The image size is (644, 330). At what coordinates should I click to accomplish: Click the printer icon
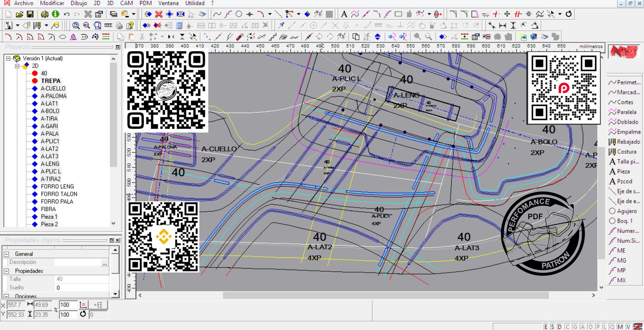click(119, 25)
